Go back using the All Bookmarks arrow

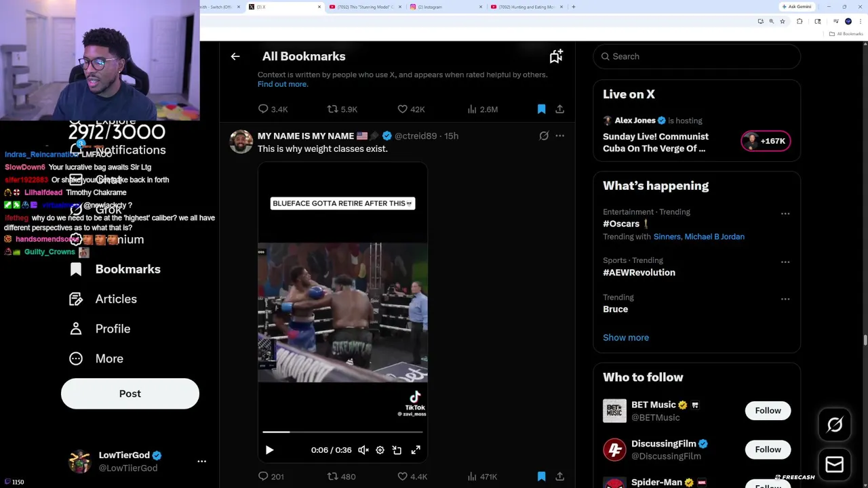pos(235,56)
